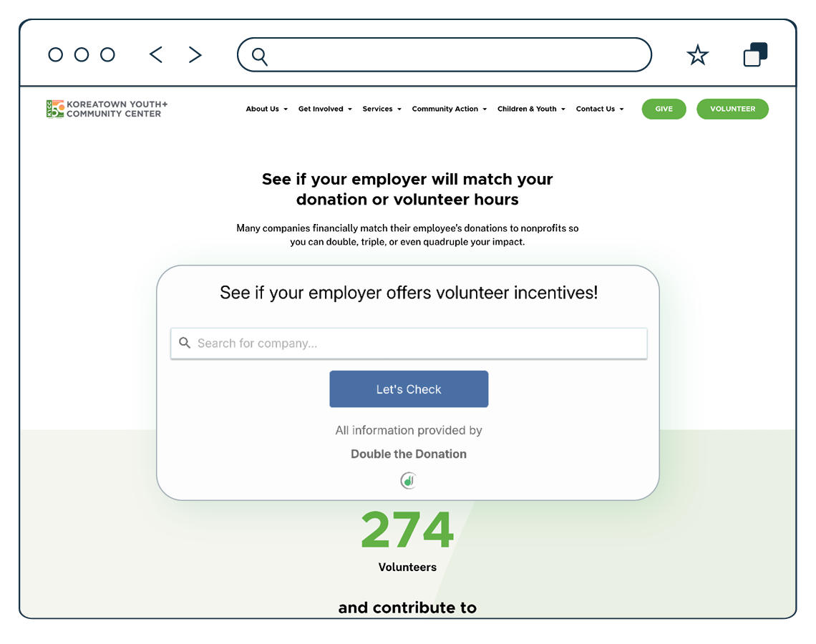Click the forward navigation arrow
Image resolution: width=816 pixels, height=644 pixels.
coord(195,54)
